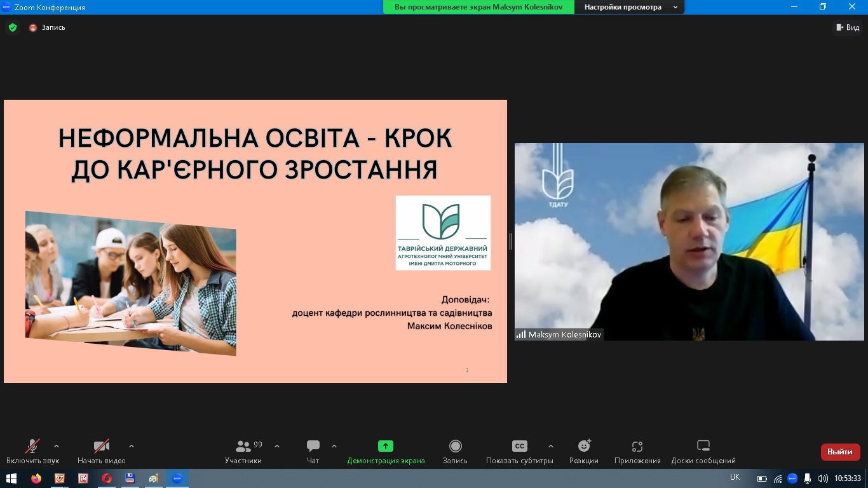Turn on camera with Начать видео
Image resolution: width=868 pixels, height=488 pixels.
coord(102,451)
